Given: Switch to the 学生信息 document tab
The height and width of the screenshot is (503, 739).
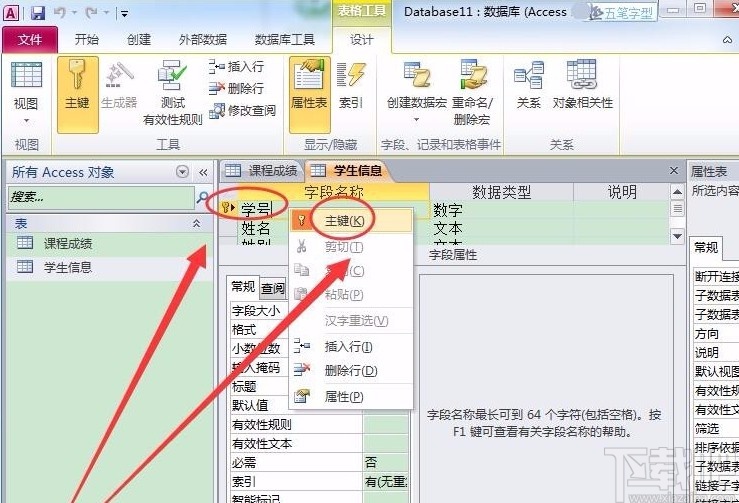Looking at the screenshot, I should (347, 171).
